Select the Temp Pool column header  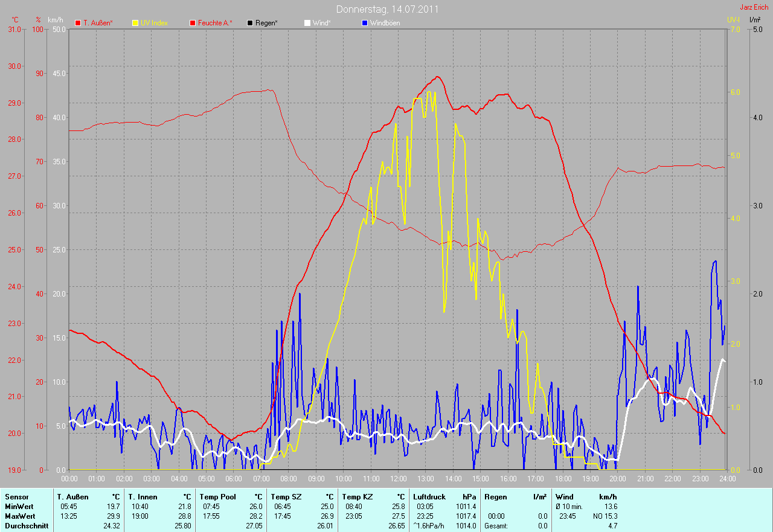point(219,497)
